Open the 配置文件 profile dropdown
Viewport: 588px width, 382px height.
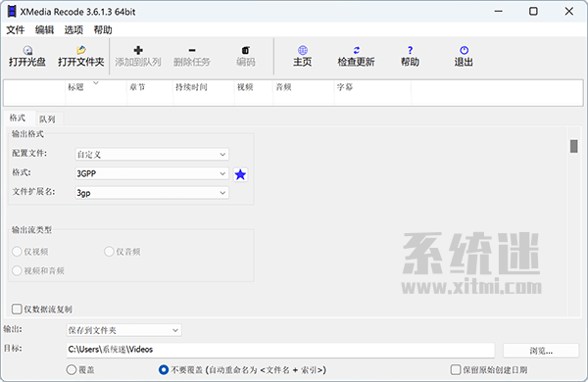coord(152,154)
